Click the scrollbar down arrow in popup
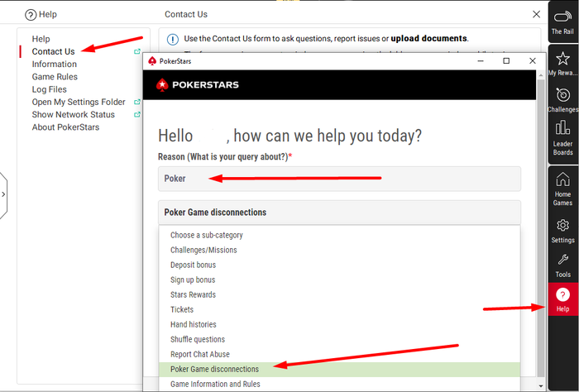Viewport: 579px width, 392px height. coord(541,385)
